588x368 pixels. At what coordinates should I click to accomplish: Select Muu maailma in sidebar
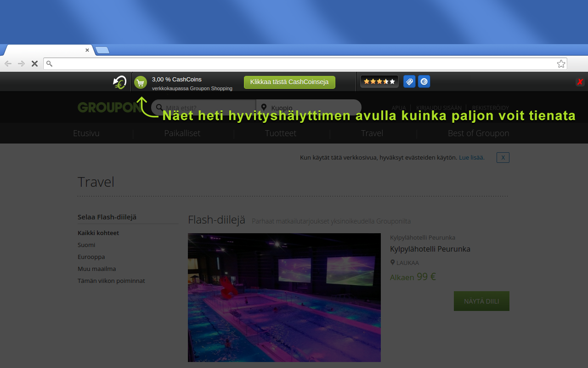(97, 269)
